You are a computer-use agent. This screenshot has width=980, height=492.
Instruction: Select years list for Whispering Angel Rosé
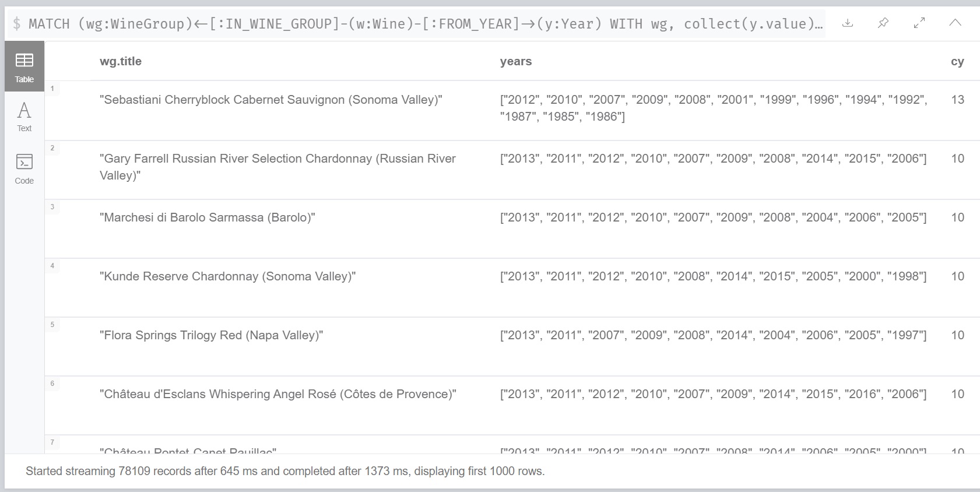(x=713, y=394)
